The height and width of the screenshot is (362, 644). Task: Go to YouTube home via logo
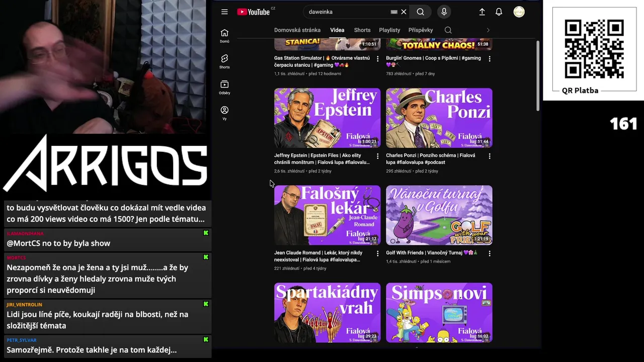(x=254, y=12)
